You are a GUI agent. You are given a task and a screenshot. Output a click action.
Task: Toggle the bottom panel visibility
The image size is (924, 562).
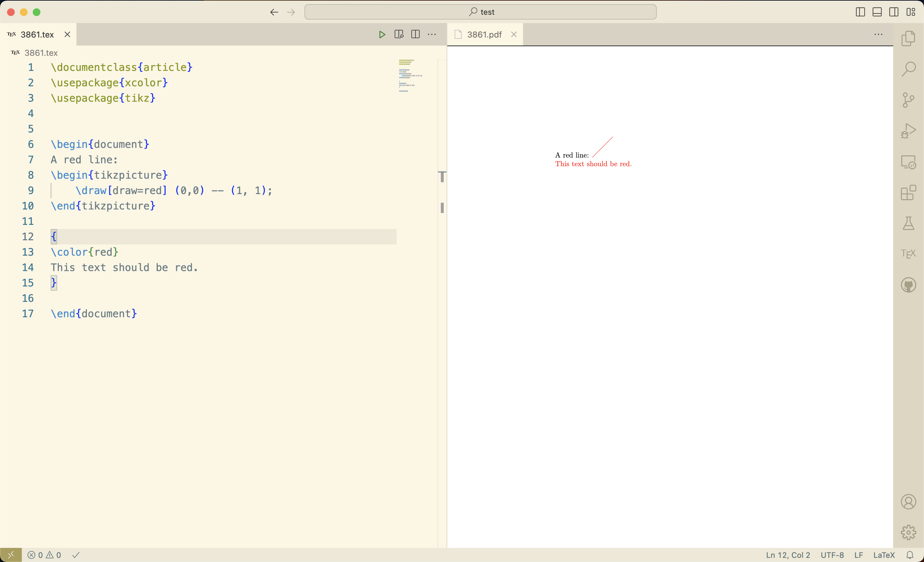tap(877, 12)
